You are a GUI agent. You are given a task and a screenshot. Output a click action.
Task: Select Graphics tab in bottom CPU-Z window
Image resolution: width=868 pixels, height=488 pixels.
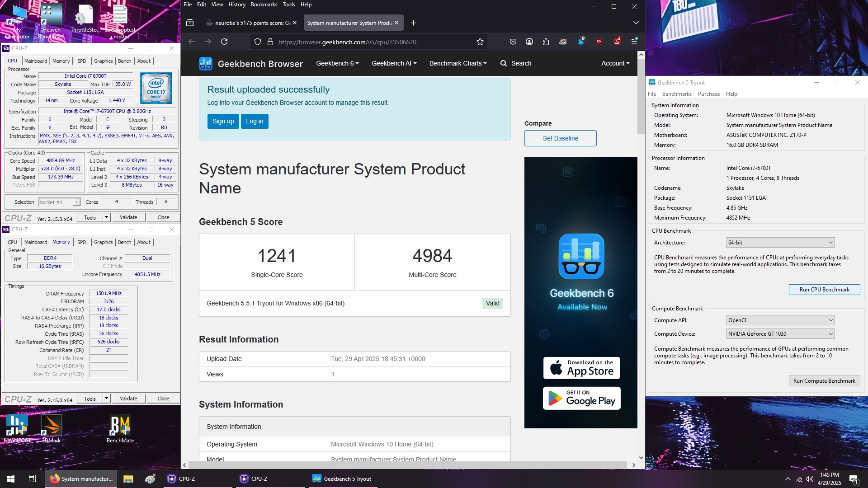[103, 242]
